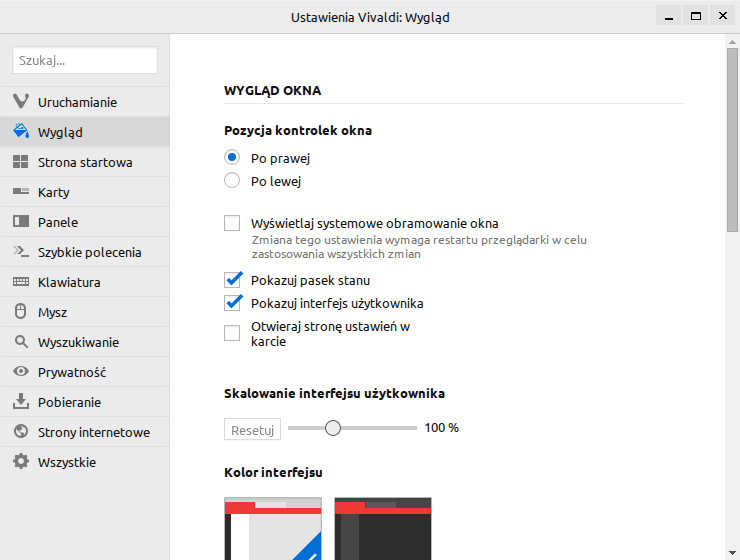
Task: Enable Wyświetlaj systemowe obramowanie okna checkbox
Action: click(x=232, y=223)
